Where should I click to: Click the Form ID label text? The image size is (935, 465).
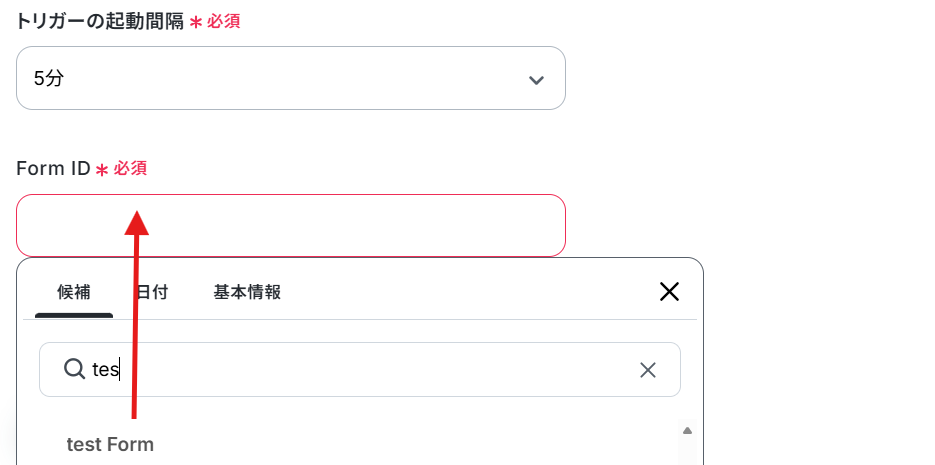click(x=53, y=169)
